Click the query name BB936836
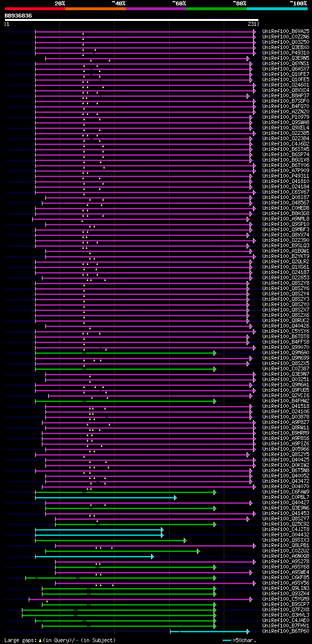The height and width of the screenshot is (644, 312). pos(19,16)
